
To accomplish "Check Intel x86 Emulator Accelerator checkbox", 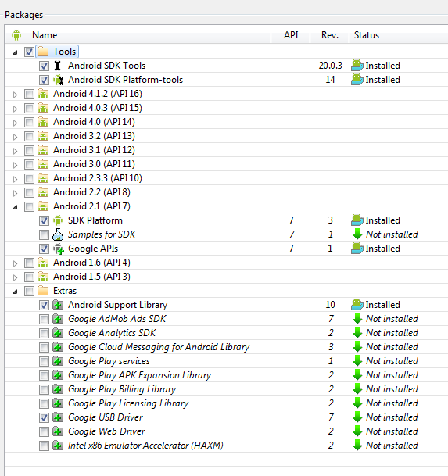I will [44, 446].
